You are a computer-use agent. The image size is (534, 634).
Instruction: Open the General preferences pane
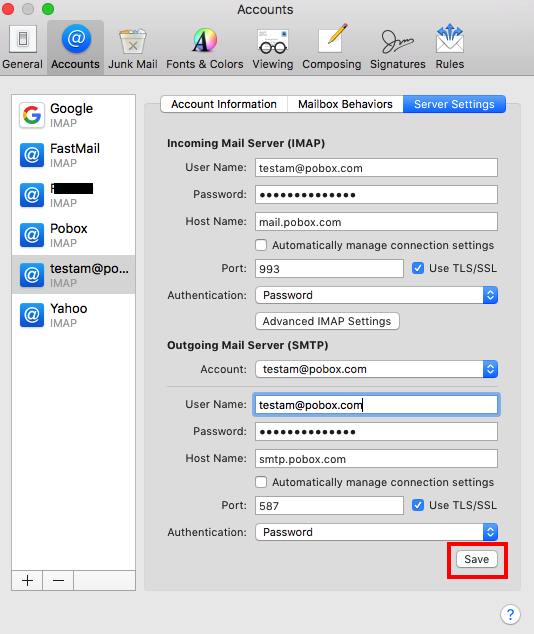23,47
